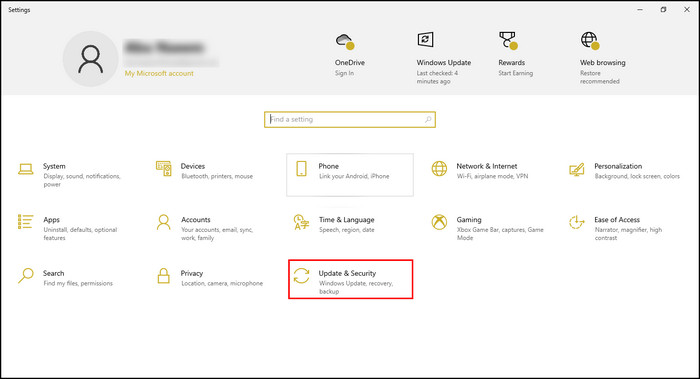Screen dimensions: 700x379
Task: Open Ease of Access category label
Action: (617, 220)
